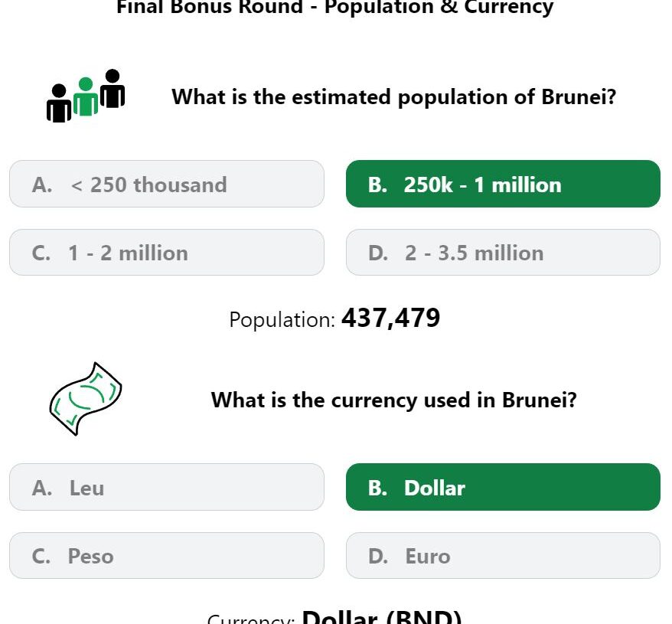
Task: Click the green person figure in population icon
Action: (86, 97)
